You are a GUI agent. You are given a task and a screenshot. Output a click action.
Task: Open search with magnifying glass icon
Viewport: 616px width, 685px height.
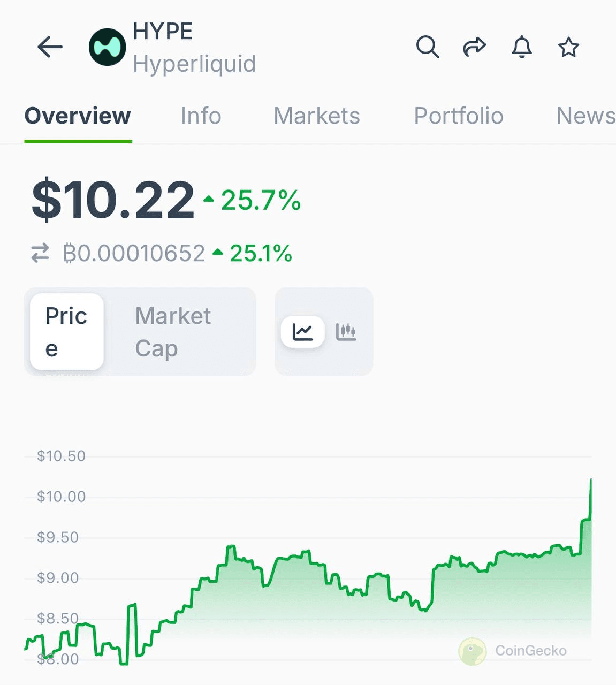[428, 47]
